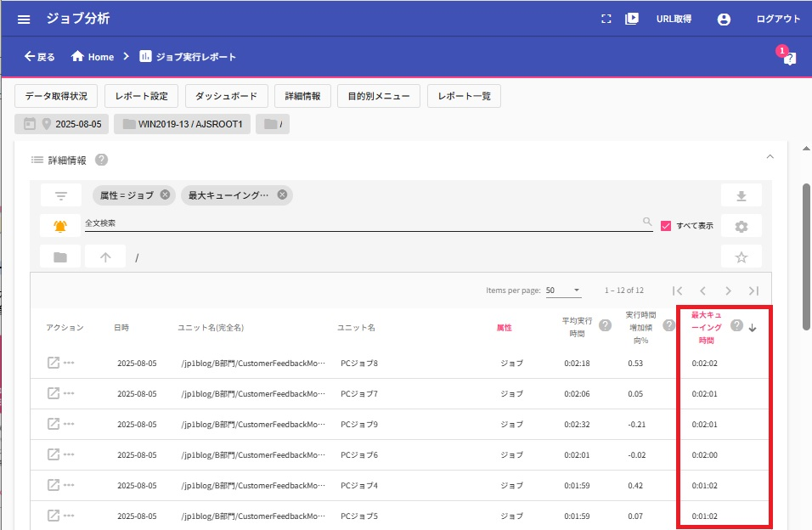Sort by the 属性 column header
Viewport: 812px width, 530px height.
504,328
